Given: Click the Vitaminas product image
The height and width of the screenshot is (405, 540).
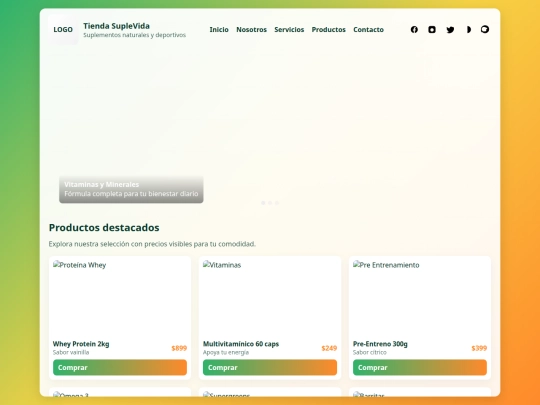Looking at the screenshot, I should pos(270,298).
